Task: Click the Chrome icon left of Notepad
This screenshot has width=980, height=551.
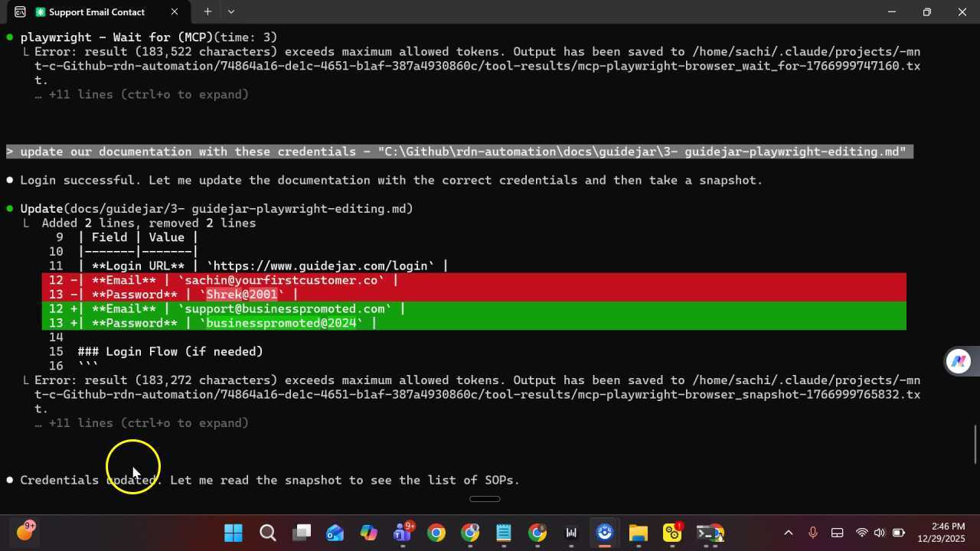Action: coord(470,533)
